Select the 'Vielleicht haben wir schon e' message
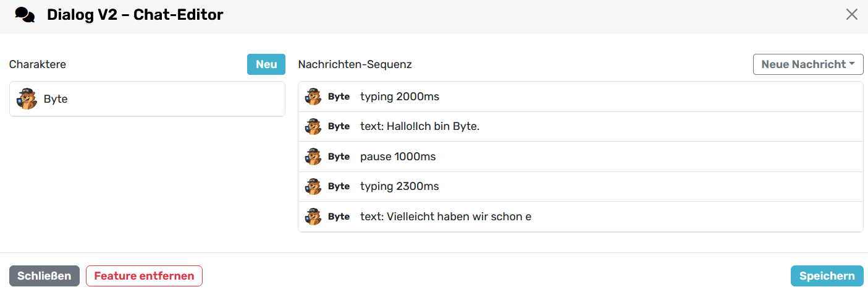 tap(445, 217)
